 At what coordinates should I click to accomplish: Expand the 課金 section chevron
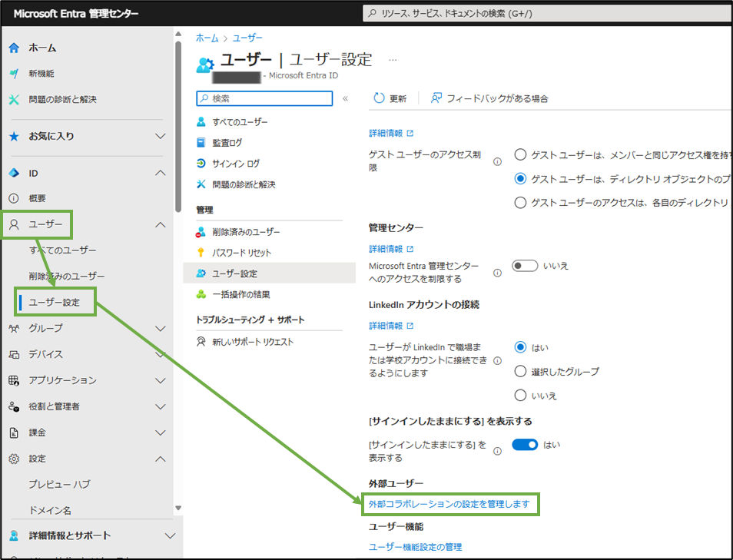click(161, 432)
